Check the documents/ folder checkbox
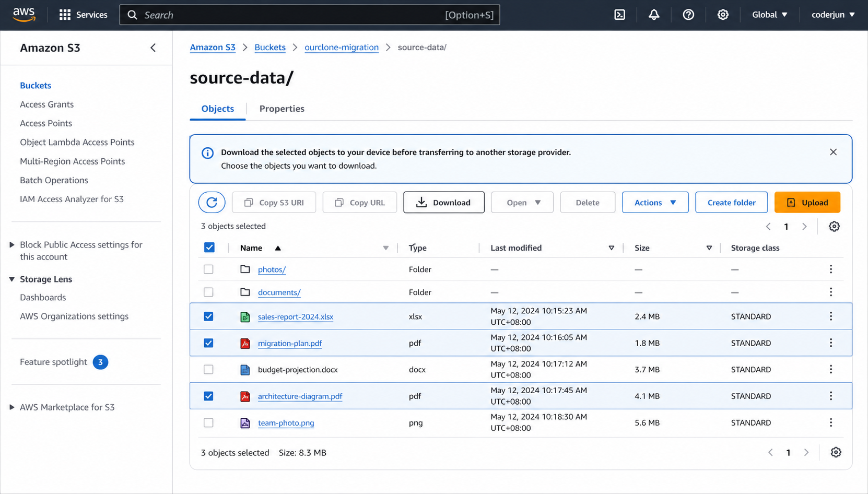This screenshot has height=494, width=868. tap(208, 292)
